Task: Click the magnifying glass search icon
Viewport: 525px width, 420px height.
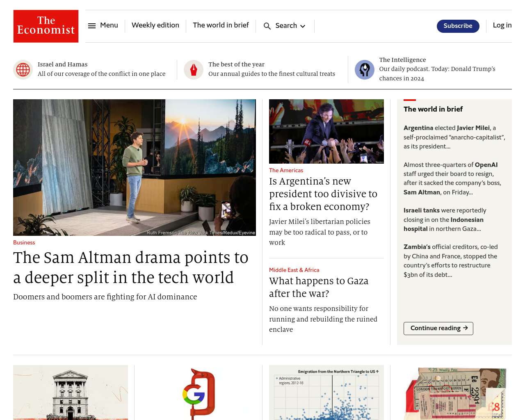Action: point(267,26)
